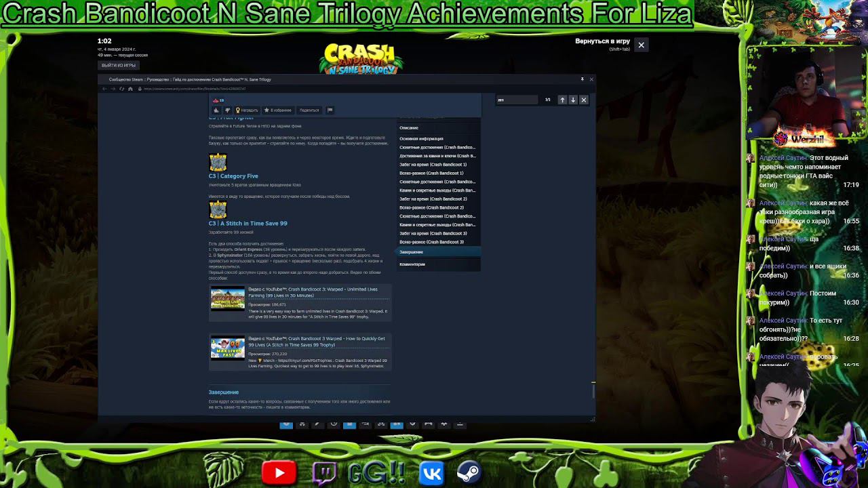Close the find-in-page bar
Screen dimensions: 868x488
click(x=584, y=100)
